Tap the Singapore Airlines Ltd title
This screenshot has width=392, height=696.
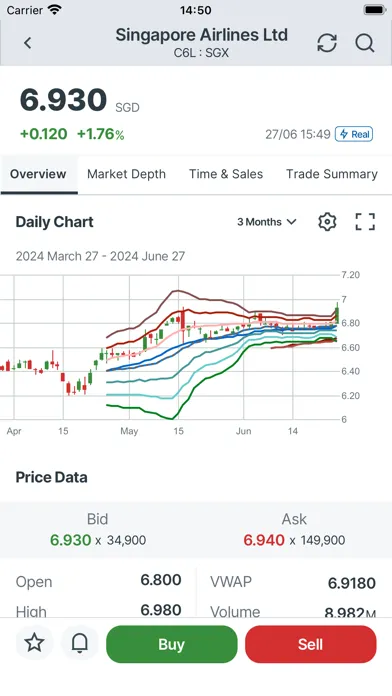[x=202, y=35]
